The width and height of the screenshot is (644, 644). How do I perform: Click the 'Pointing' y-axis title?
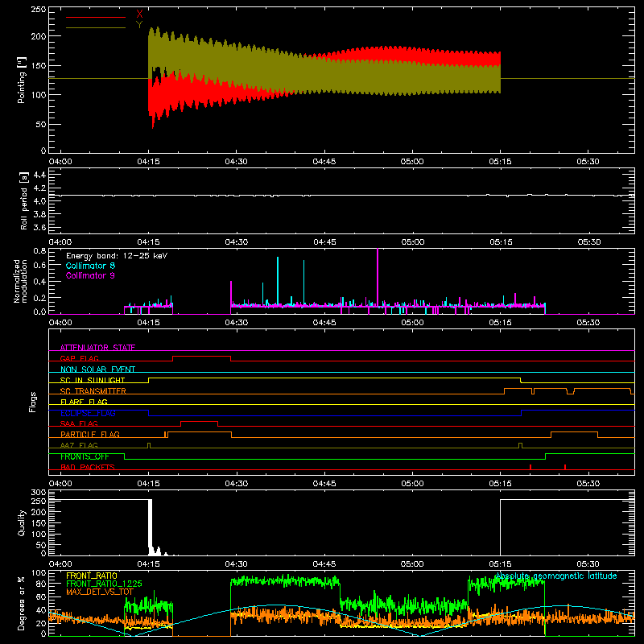(x=22, y=80)
